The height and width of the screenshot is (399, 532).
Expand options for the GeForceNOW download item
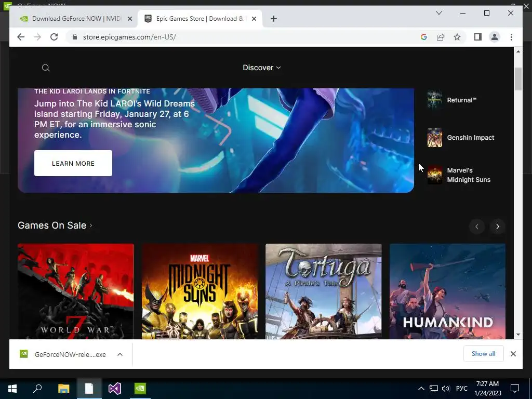[120, 354]
